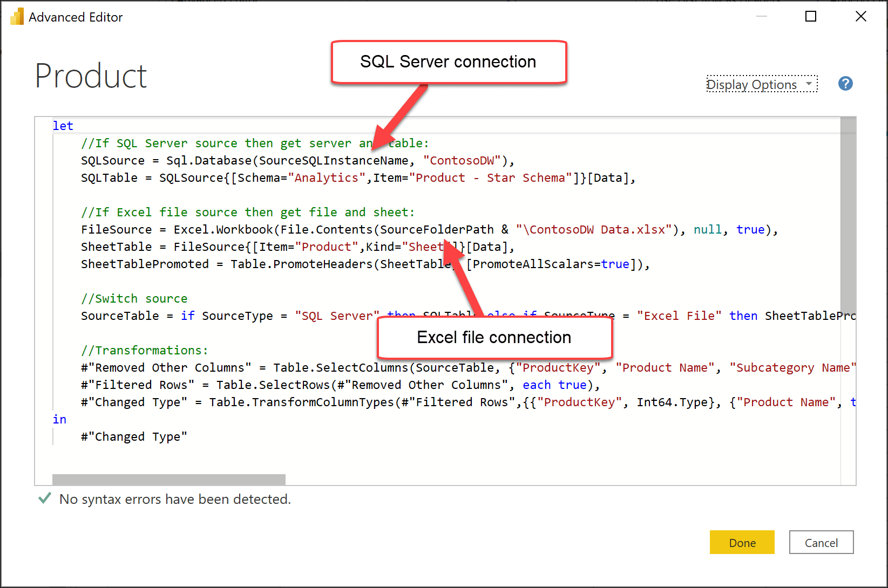
Task: Click the final #"Changed Type" output line
Action: click(134, 436)
